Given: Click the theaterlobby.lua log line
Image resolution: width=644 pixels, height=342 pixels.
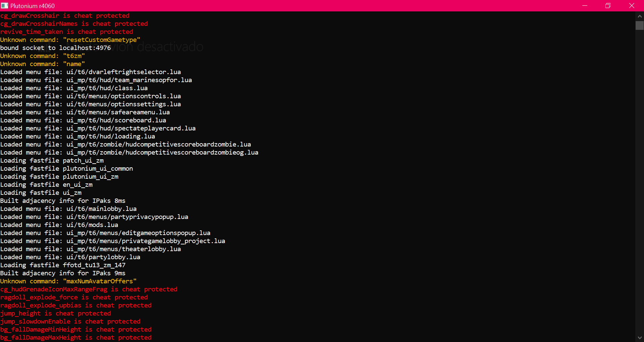Looking at the screenshot, I should pos(91,249).
